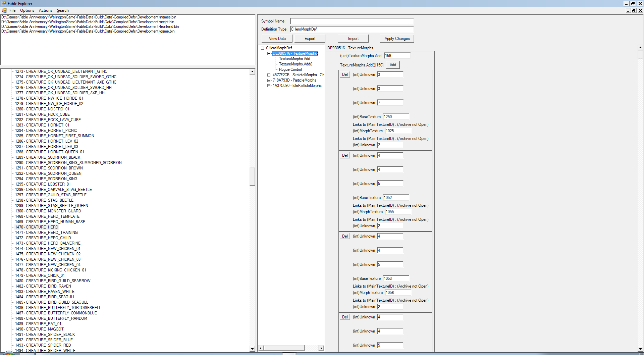Screen dimensions: 644x355
Task: Click the Fable Explorer app icon in the menu bar
Action: pyautogui.click(x=4, y=10)
